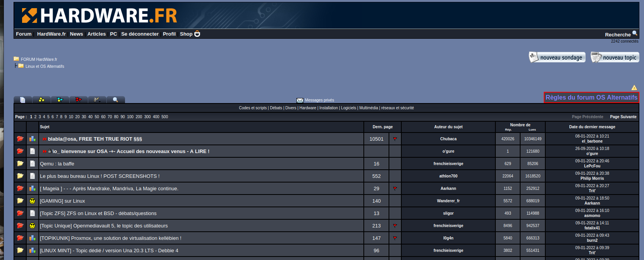This screenshot has height=260, width=644.
Task: Click the yellow warning triangle icon
Action: (x=634, y=88)
